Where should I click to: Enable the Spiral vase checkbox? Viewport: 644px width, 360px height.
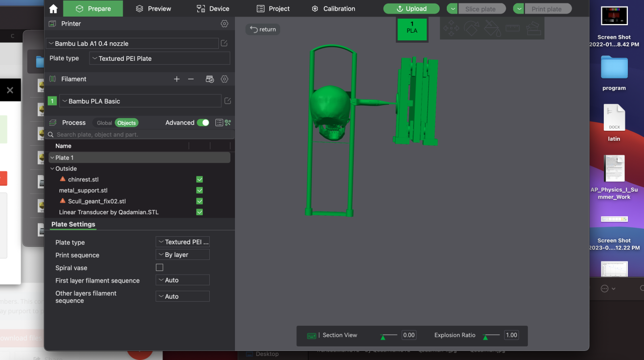(x=159, y=267)
